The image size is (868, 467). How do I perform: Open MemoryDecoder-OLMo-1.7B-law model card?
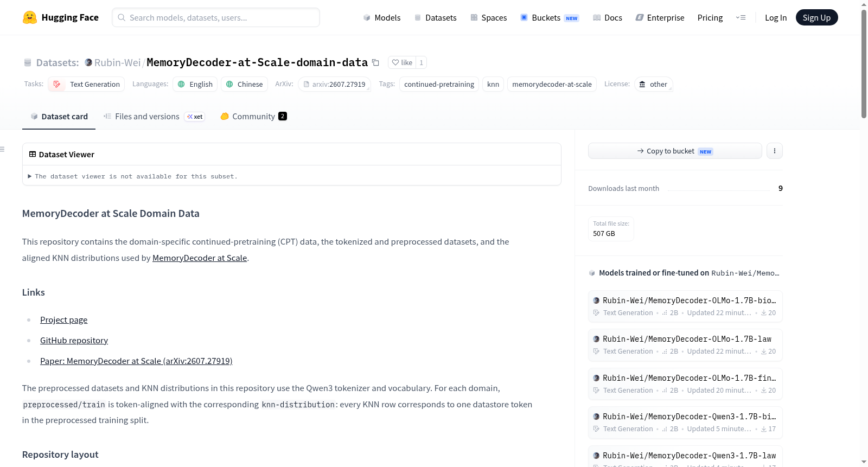click(x=685, y=345)
